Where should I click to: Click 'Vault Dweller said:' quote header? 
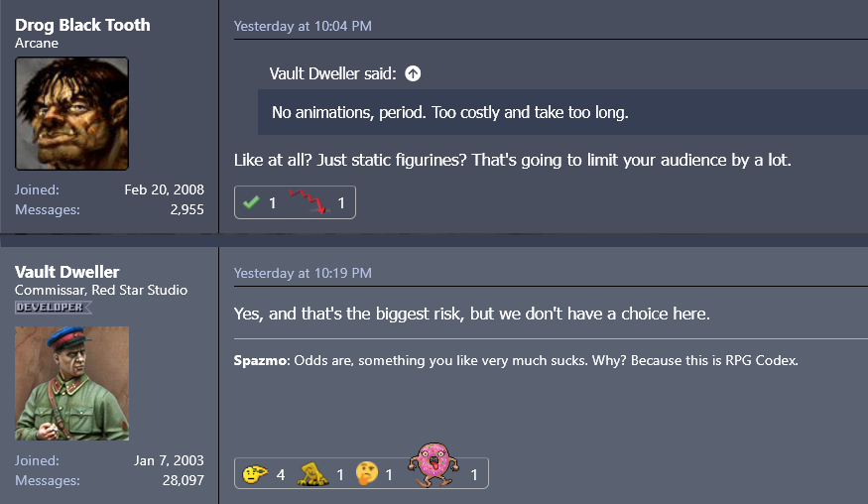(332, 73)
